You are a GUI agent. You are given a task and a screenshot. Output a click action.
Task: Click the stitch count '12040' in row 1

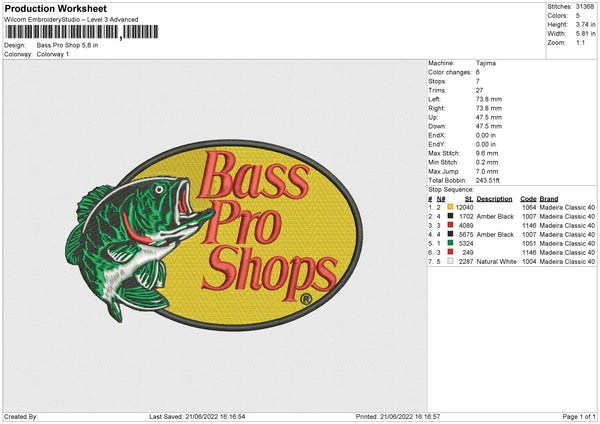(465, 207)
